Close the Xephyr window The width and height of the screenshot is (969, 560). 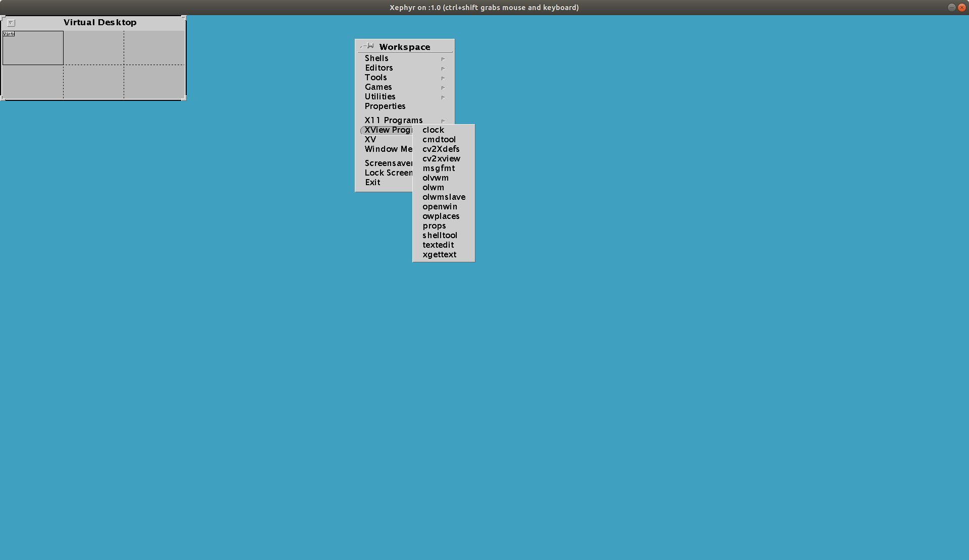(x=962, y=8)
